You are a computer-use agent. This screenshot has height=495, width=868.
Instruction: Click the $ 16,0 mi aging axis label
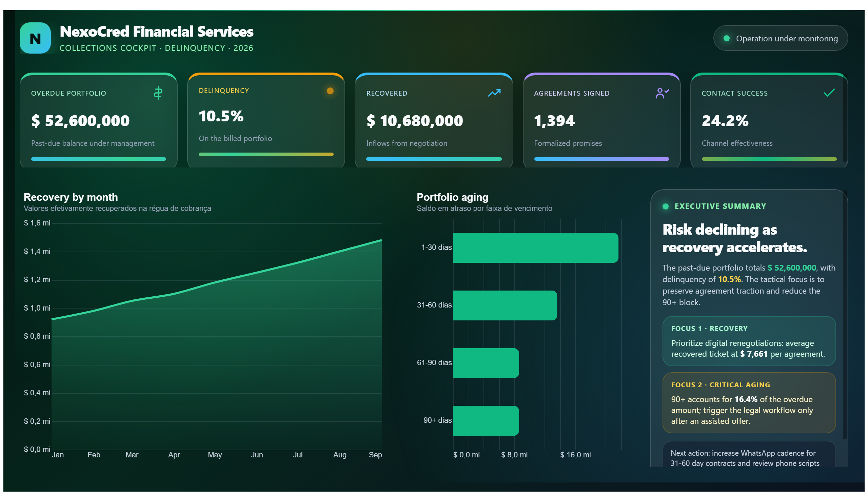tap(575, 455)
